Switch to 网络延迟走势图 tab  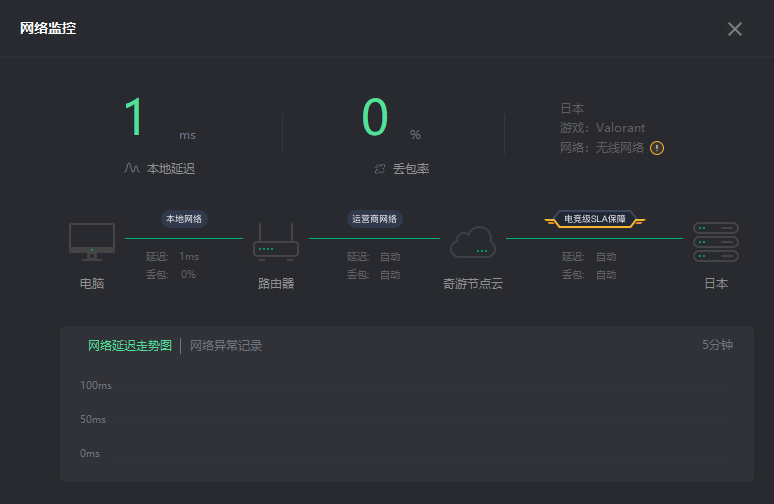coord(130,346)
